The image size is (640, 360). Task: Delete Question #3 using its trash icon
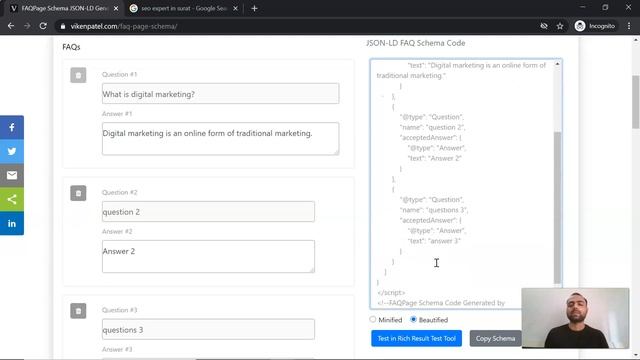click(x=78, y=311)
